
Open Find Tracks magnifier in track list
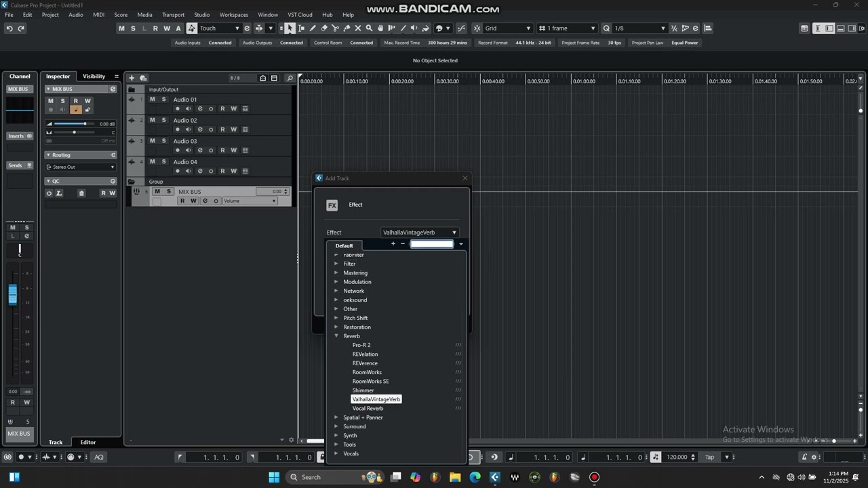pos(290,78)
